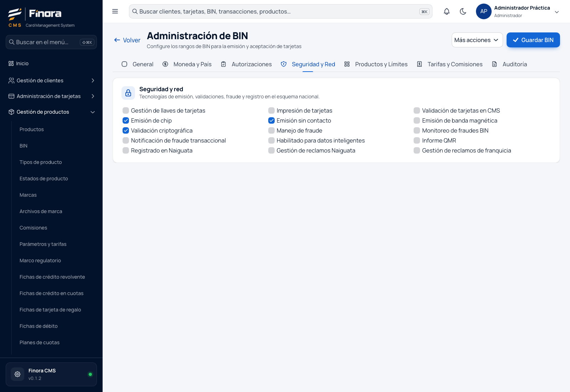Uncheck Emisión de chip
Image resolution: width=570 pixels, height=392 pixels.
pos(126,120)
